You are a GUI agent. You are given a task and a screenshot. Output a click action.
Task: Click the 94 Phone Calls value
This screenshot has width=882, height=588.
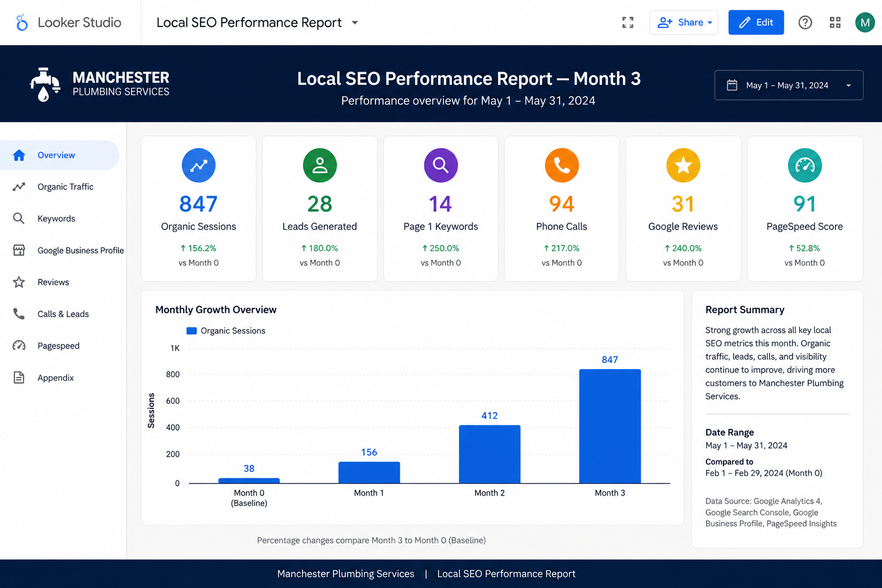(x=562, y=204)
